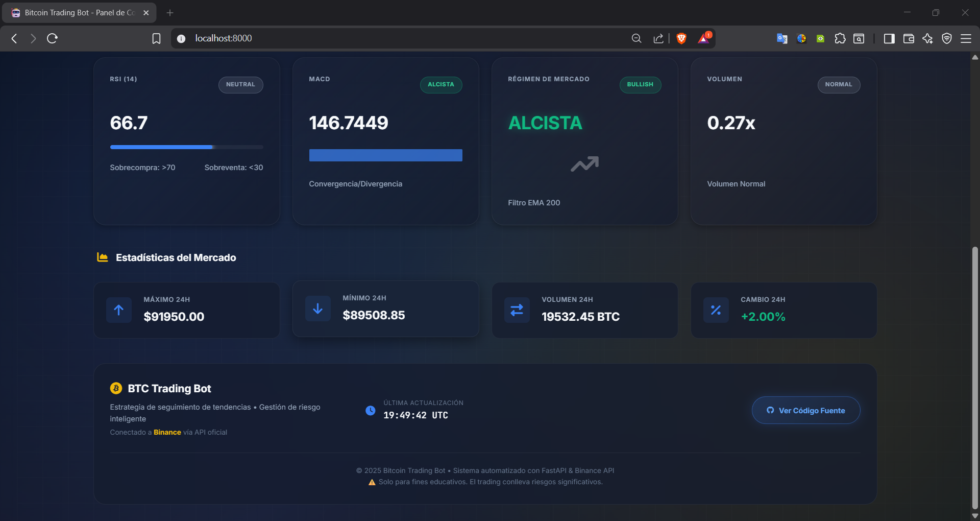
Task: Click the chart icon beside Estadísticas del Mercado
Action: [x=103, y=257]
